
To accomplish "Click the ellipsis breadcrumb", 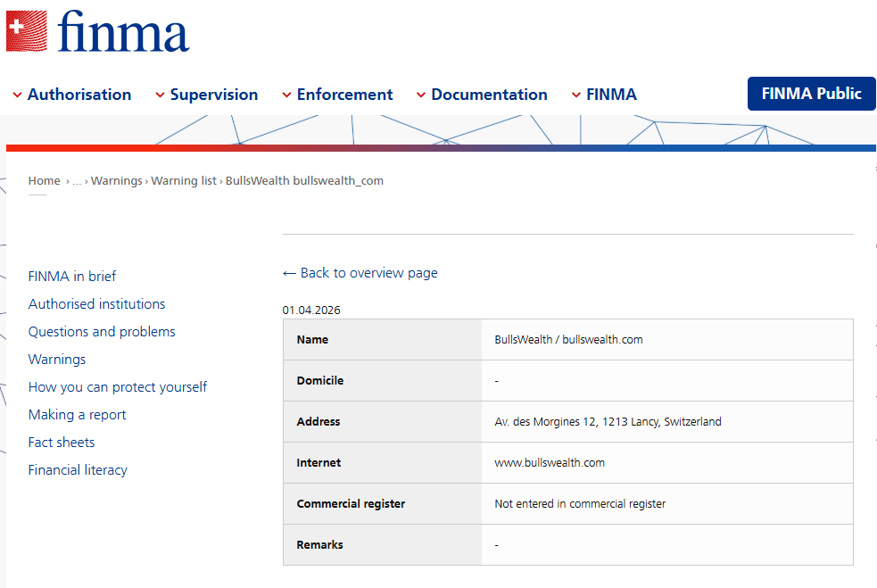I will tap(78, 181).
